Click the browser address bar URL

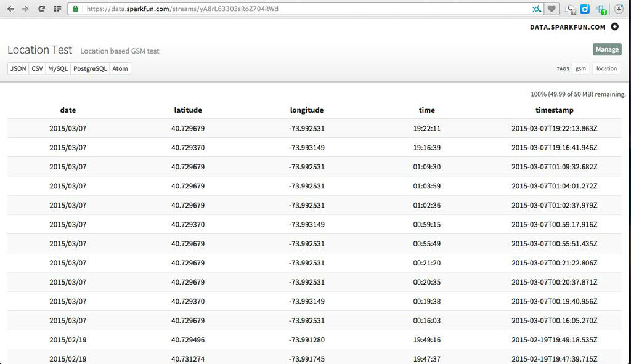[182, 9]
